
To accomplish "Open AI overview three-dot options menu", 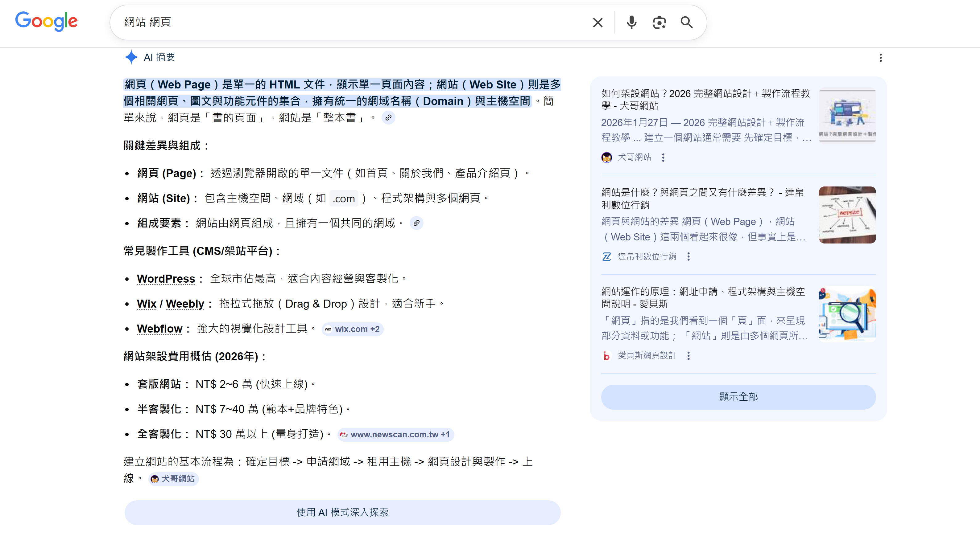I will [880, 58].
